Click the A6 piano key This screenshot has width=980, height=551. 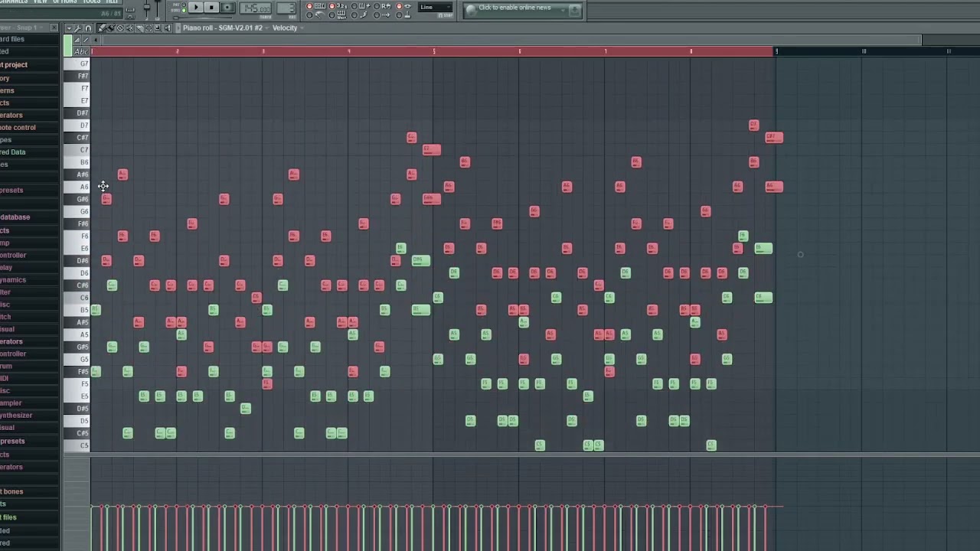pos(77,187)
